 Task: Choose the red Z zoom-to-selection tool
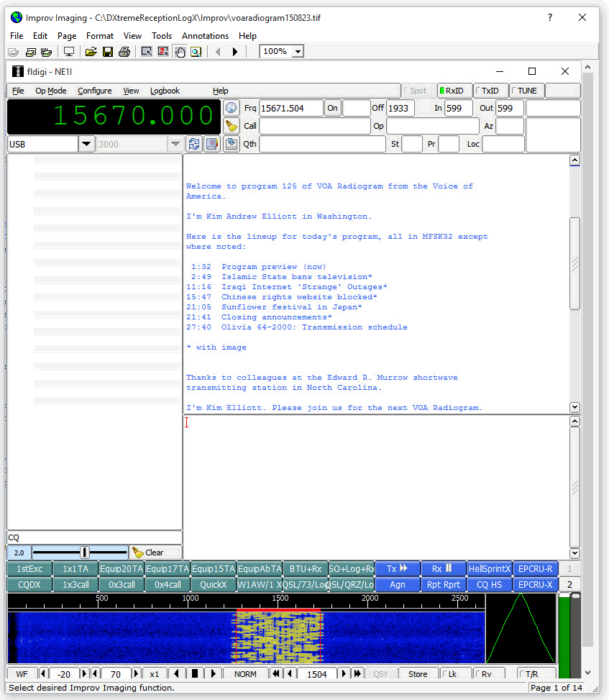click(x=163, y=52)
